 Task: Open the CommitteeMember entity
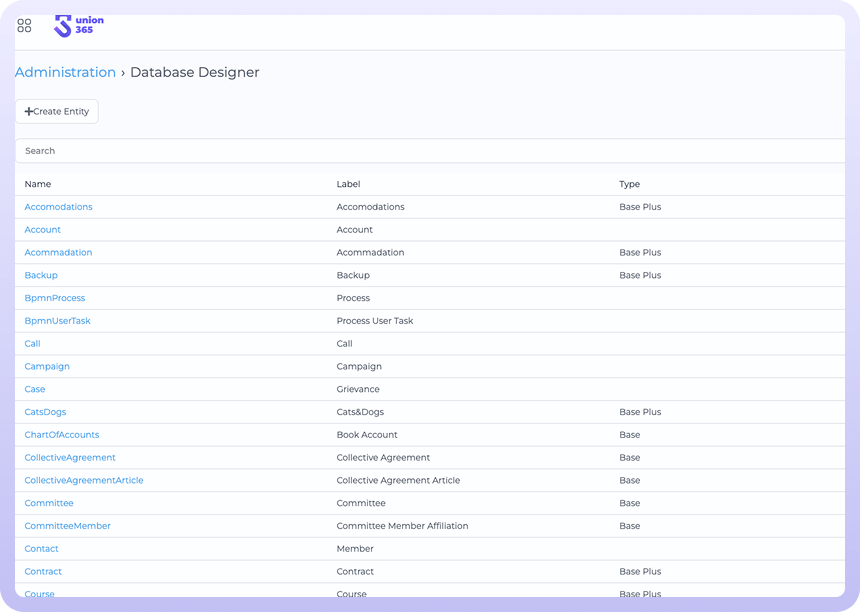68,526
